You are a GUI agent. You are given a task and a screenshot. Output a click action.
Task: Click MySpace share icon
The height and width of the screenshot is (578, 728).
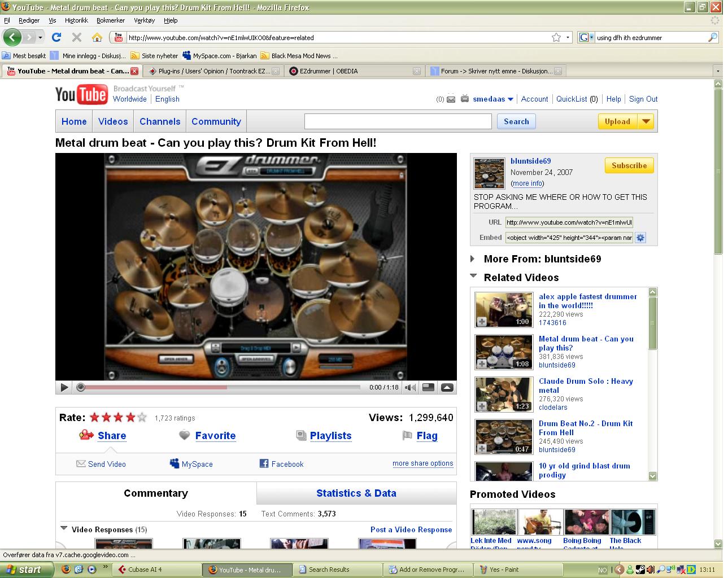tap(174, 463)
